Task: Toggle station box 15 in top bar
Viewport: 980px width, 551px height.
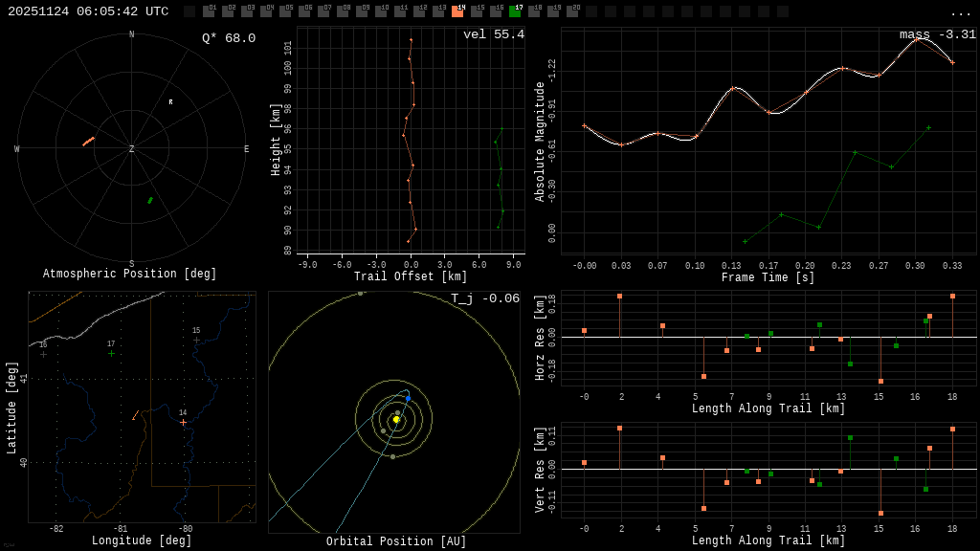Action: (477, 11)
